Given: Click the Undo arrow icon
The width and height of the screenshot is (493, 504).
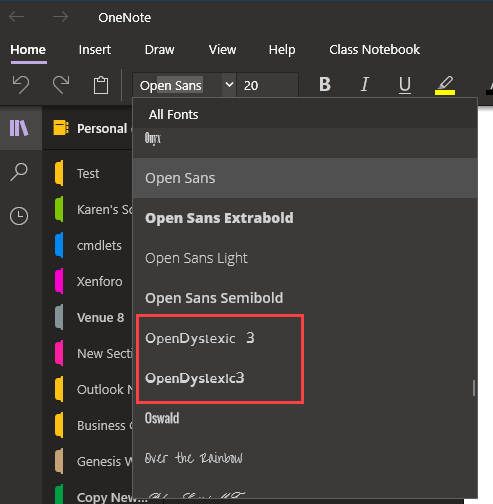Looking at the screenshot, I should pyautogui.click(x=21, y=85).
